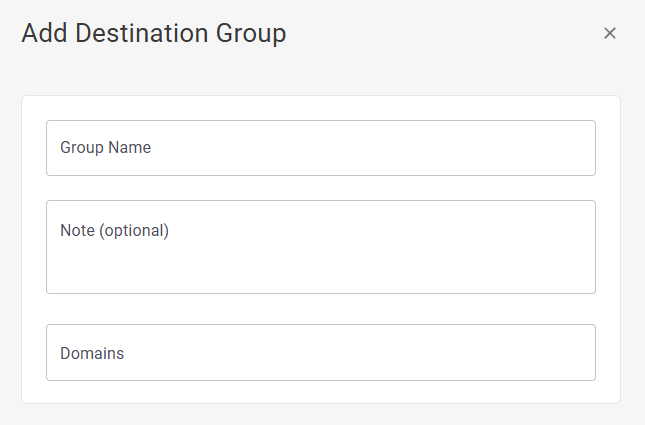The width and height of the screenshot is (645, 425).
Task: Click the empty lower area of Note box
Action: click(320, 273)
